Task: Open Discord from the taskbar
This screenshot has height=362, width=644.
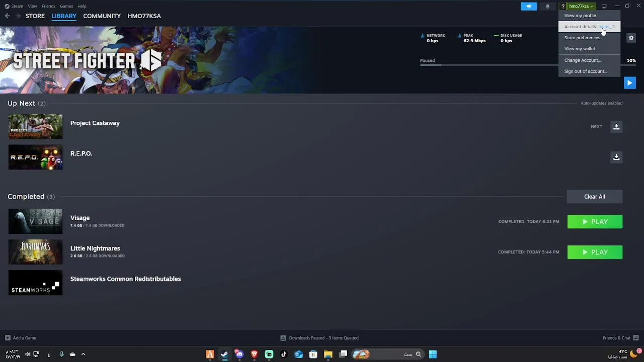Action: point(239,354)
